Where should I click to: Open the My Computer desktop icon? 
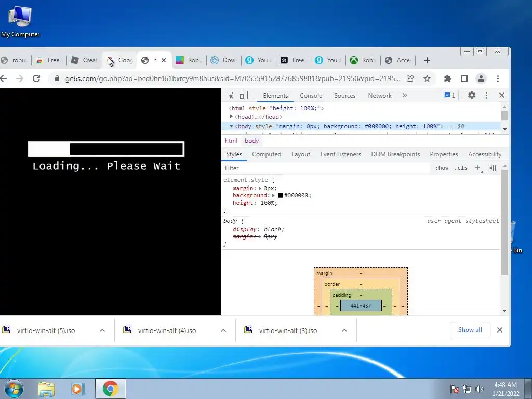[20, 21]
